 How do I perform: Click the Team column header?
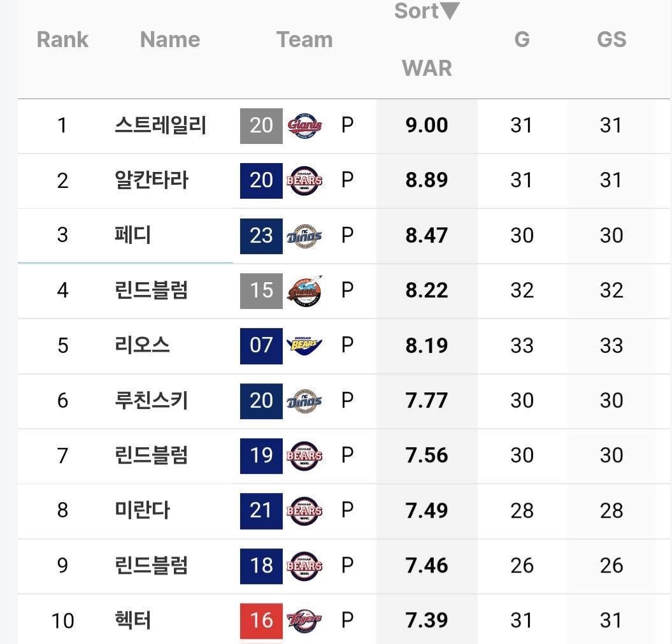(304, 39)
